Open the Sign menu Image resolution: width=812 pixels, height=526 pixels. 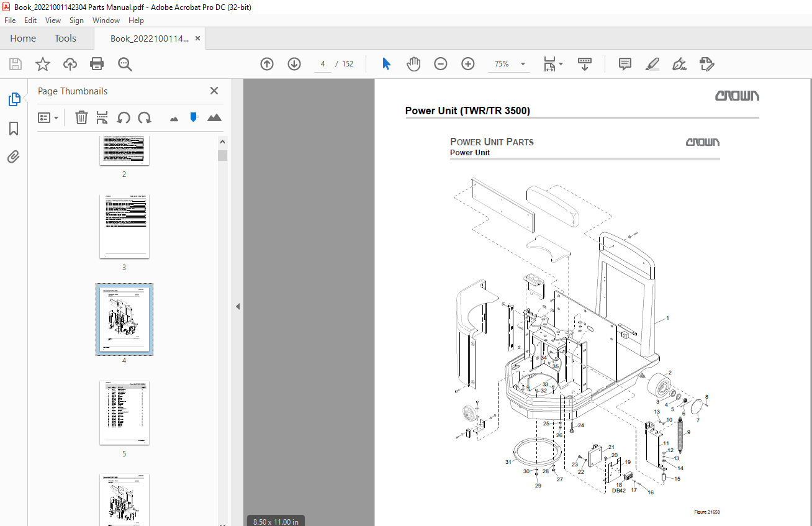76,20
